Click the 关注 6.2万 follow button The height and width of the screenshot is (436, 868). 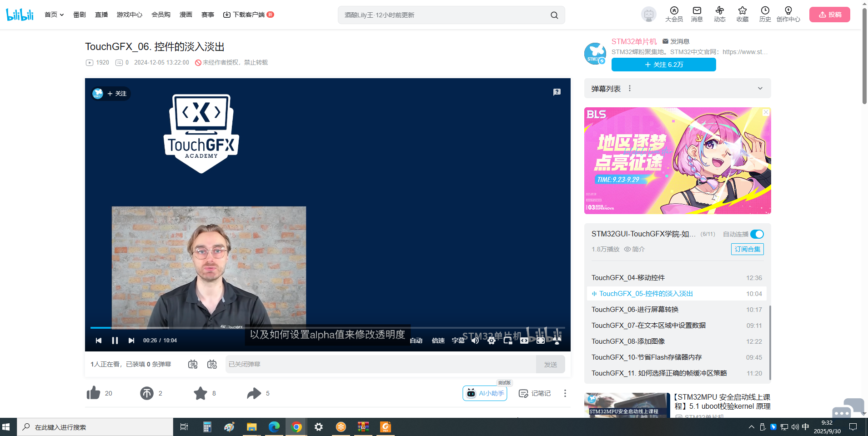pyautogui.click(x=663, y=65)
